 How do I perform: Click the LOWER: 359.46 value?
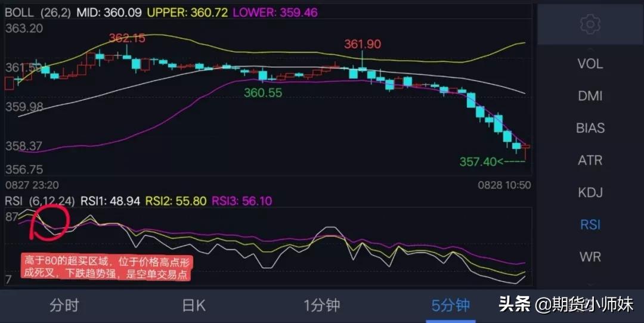(275, 13)
